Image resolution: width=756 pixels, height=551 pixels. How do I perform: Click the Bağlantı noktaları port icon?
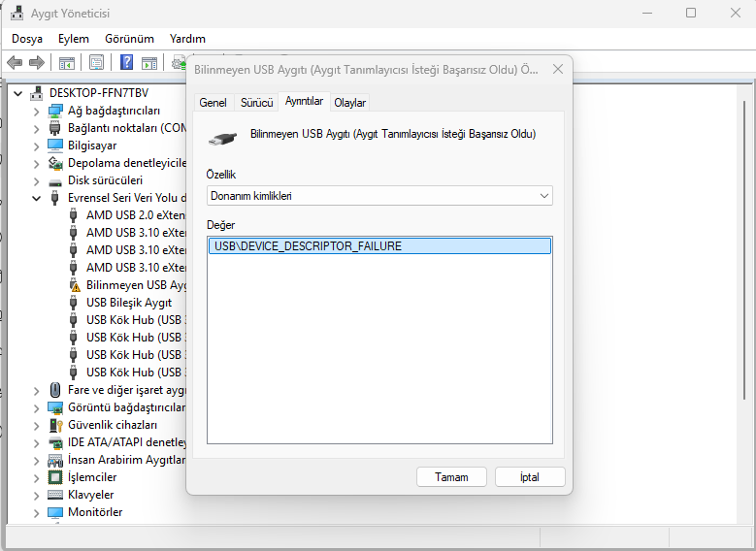click(x=55, y=128)
